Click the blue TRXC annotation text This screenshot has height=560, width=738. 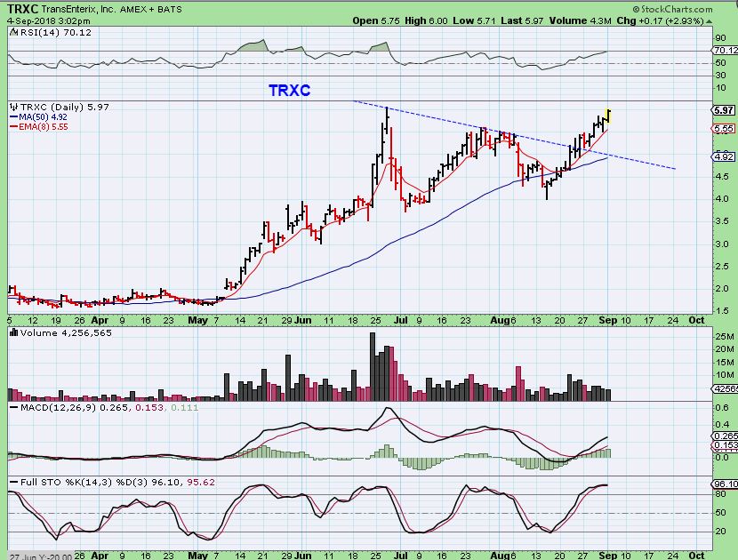click(x=290, y=90)
